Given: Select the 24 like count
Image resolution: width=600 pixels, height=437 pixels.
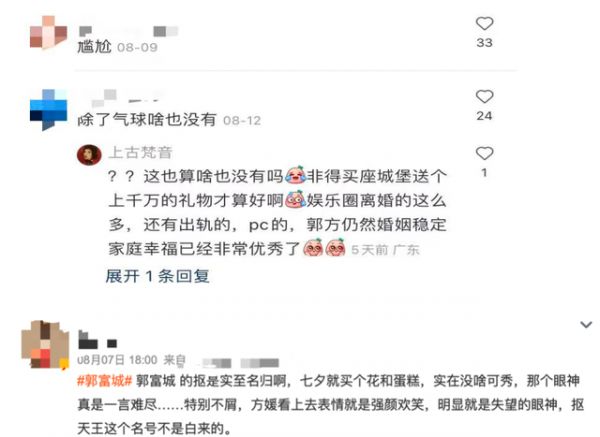Looking at the screenshot, I should pos(484,116).
